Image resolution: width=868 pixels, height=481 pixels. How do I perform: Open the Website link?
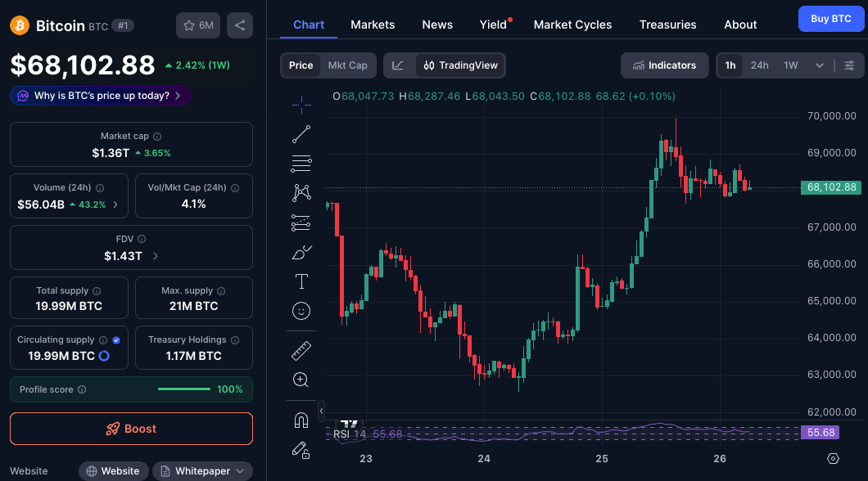(114, 471)
